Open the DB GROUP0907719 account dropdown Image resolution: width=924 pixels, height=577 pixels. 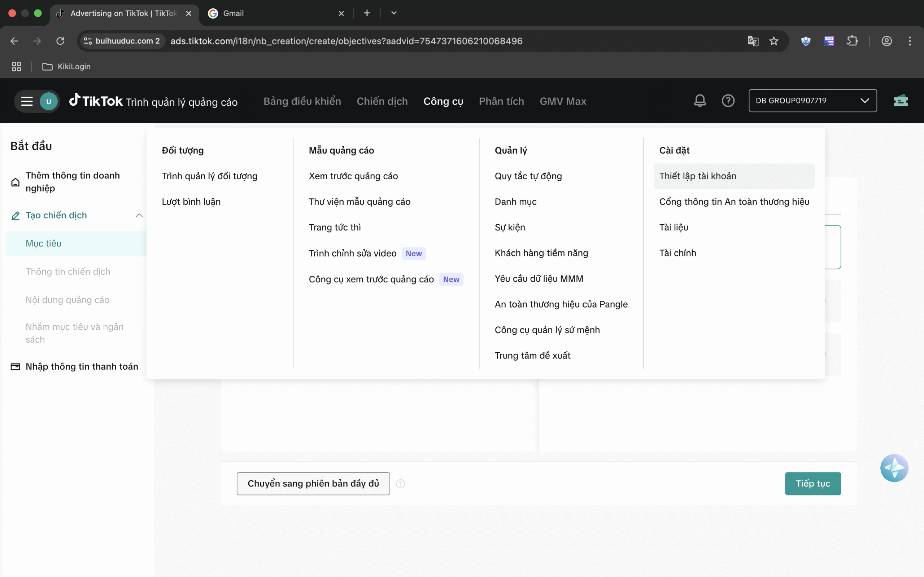click(x=812, y=101)
